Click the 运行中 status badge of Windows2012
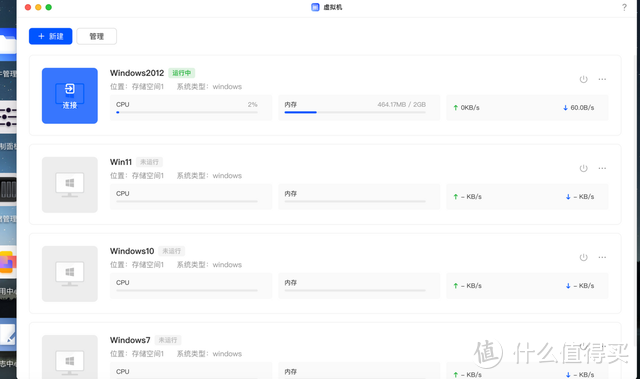This screenshot has width=640, height=379. point(182,73)
